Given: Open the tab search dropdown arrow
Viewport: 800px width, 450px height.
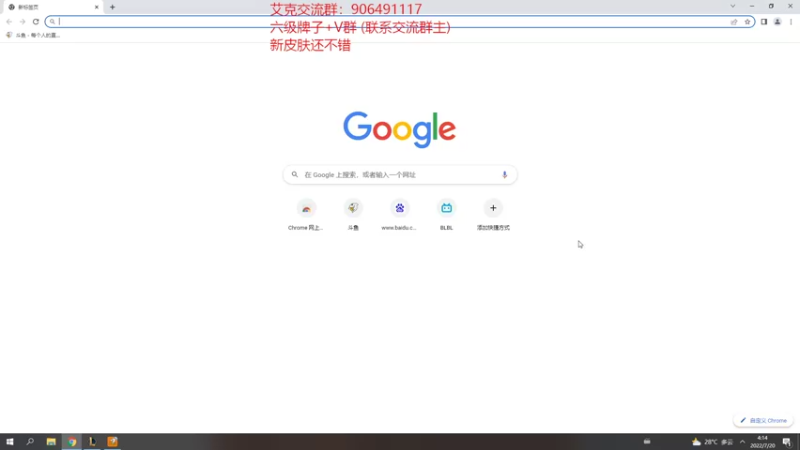Looking at the screenshot, I should point(733,6).
